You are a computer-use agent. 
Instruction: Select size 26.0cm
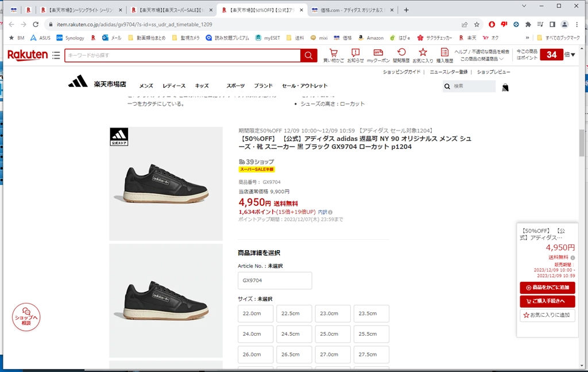click(x=256, y=355)
